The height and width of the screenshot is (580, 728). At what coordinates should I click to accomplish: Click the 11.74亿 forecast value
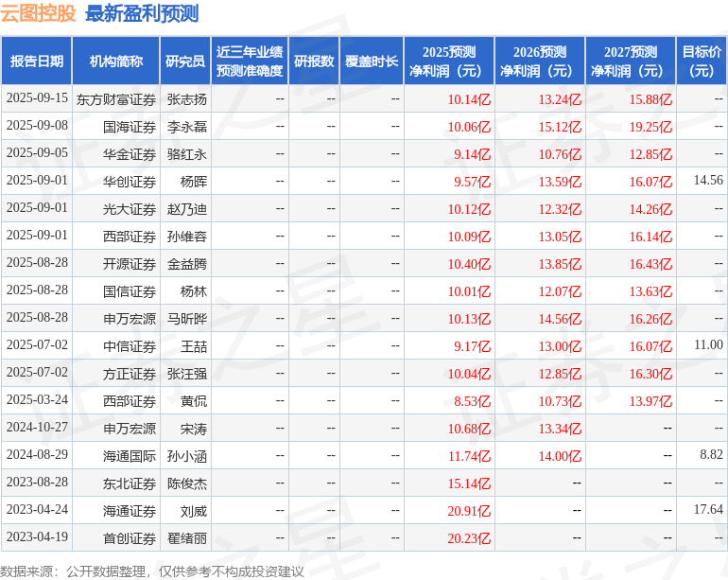tap(469, 456)
